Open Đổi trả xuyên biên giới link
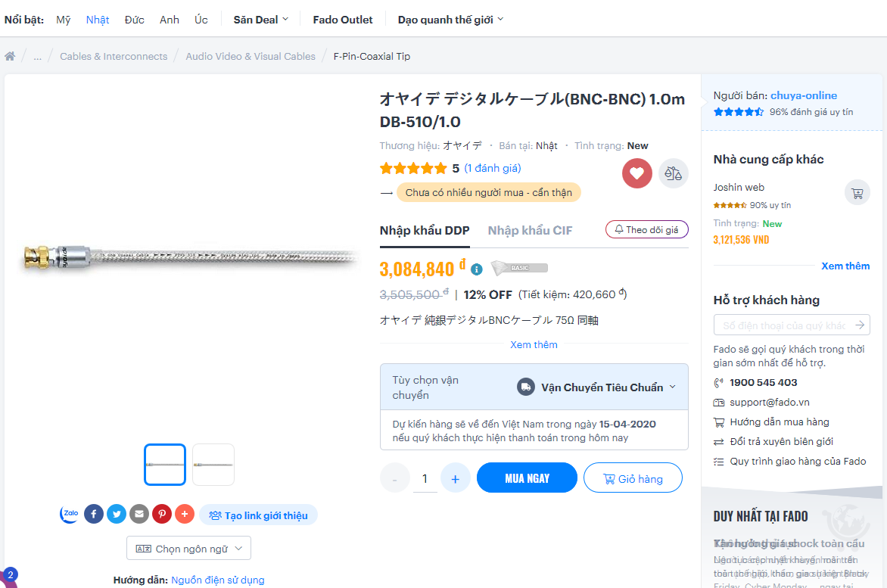Image resolution: width=887 pixels, height=588 pixels. click(781, 441)
